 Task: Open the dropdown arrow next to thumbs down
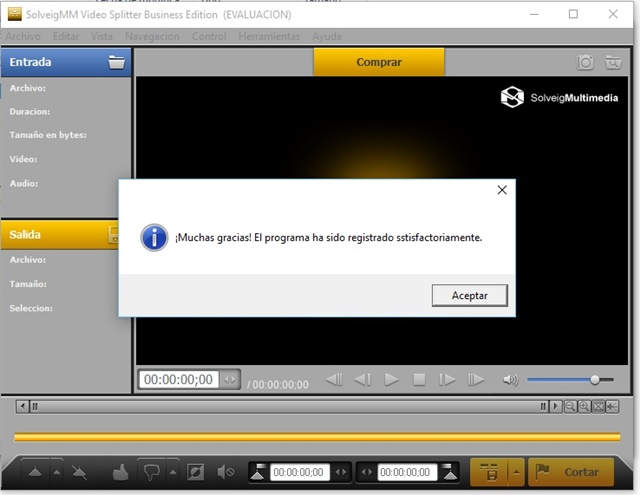pyautogui.click(x=173, y=473)
